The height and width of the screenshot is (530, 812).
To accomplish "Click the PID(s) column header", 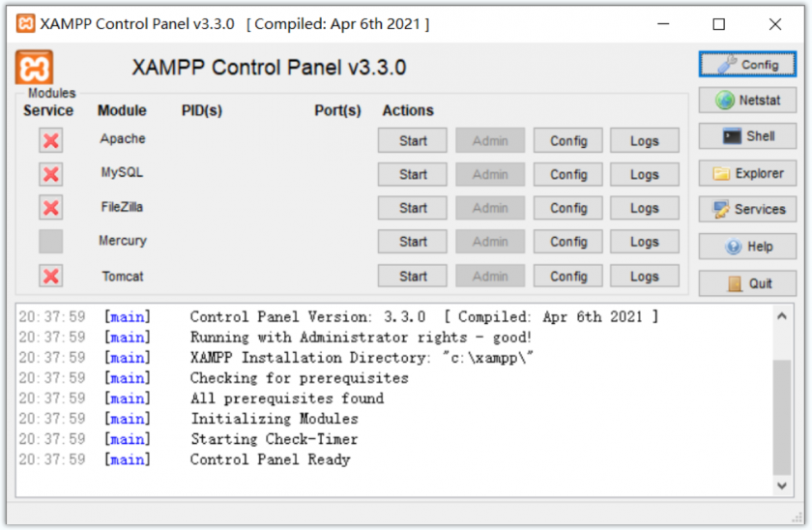I will pyautogui.click(x=201, y=110).
